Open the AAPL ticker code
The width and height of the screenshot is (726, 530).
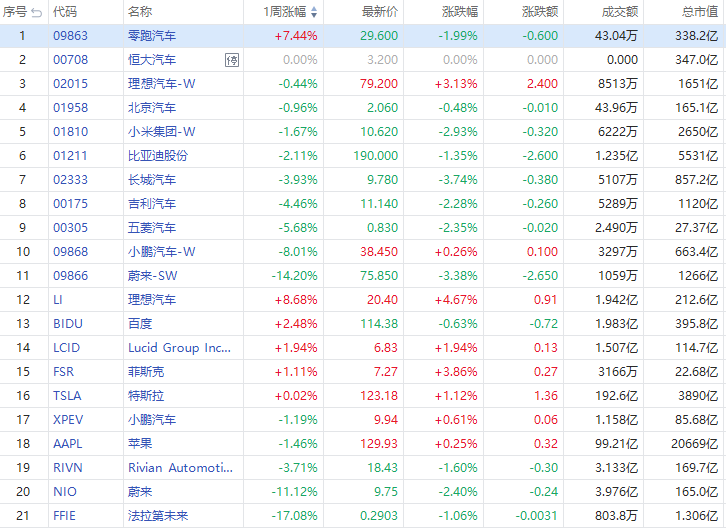[68, 444]
